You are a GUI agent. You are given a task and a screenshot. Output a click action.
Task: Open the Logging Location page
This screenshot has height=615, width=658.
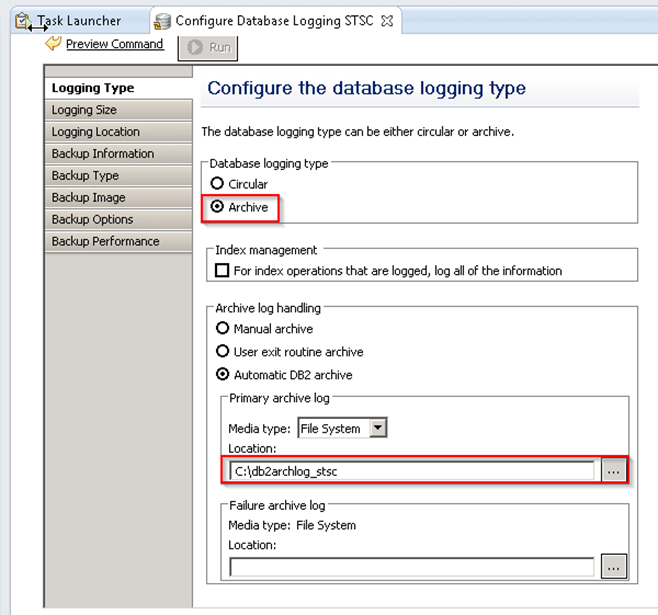[96, 132]
